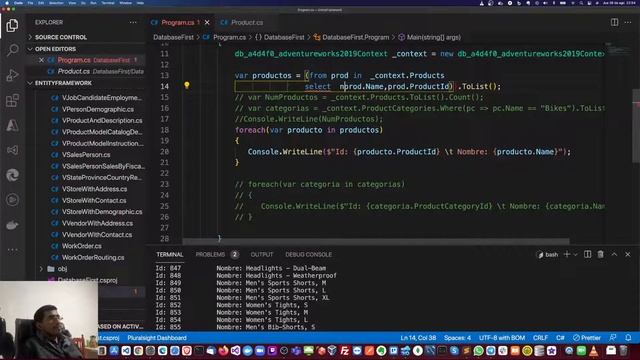This screenshot has height=360, width=640.
Task: Show additional views ellipsis in activity bar
Action: pyautogui.click(x=12, y=249)
